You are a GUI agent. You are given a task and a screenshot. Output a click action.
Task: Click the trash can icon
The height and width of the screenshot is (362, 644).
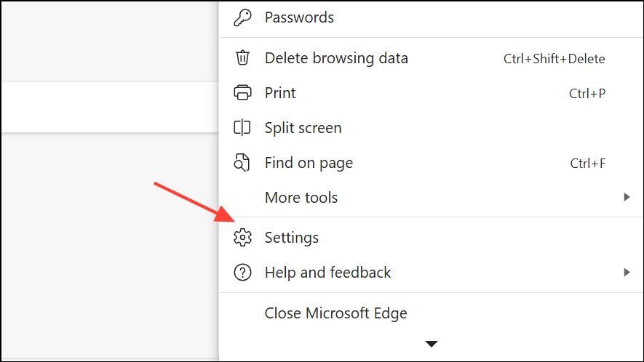click(242, 58)
